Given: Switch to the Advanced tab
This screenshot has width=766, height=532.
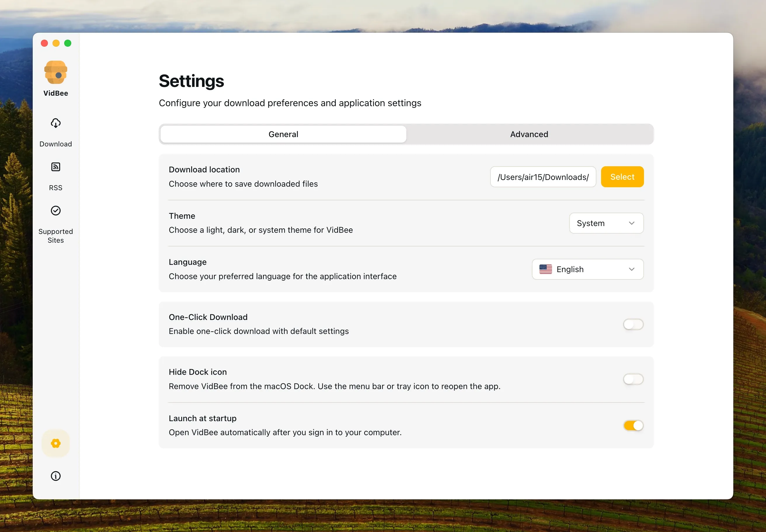Looking at the screenshot, I should pos(529,134).
